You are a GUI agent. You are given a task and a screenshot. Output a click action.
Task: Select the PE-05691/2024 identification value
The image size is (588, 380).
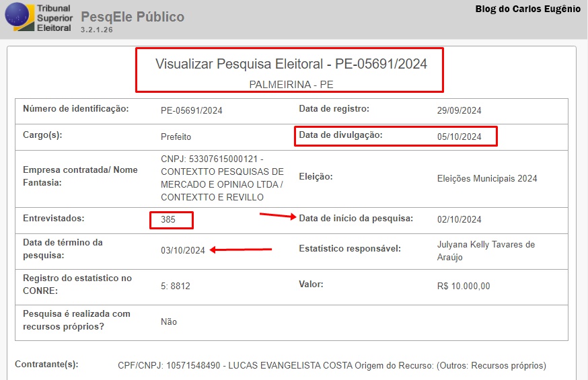pos(191,110)
